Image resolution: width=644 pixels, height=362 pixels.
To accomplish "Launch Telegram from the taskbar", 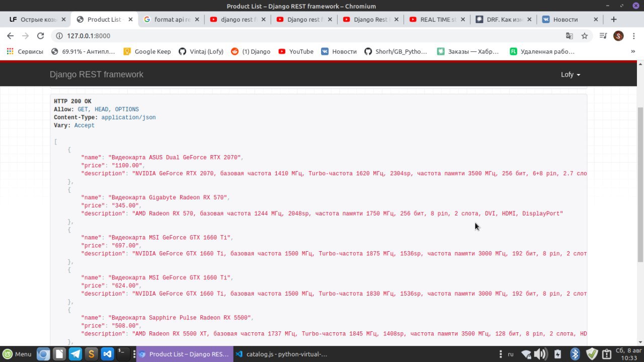I will pyautogui.click(x=75, y=354).
